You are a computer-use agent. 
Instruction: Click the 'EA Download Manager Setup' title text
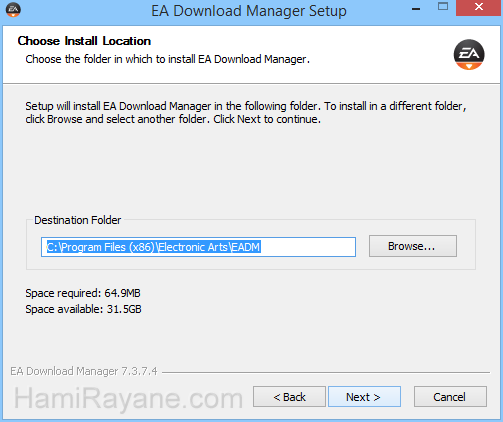coord(249,11)
